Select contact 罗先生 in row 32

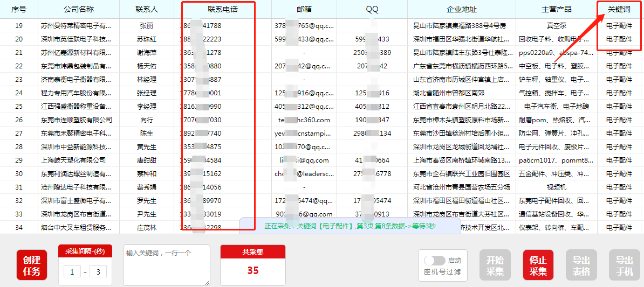[147, 201]
